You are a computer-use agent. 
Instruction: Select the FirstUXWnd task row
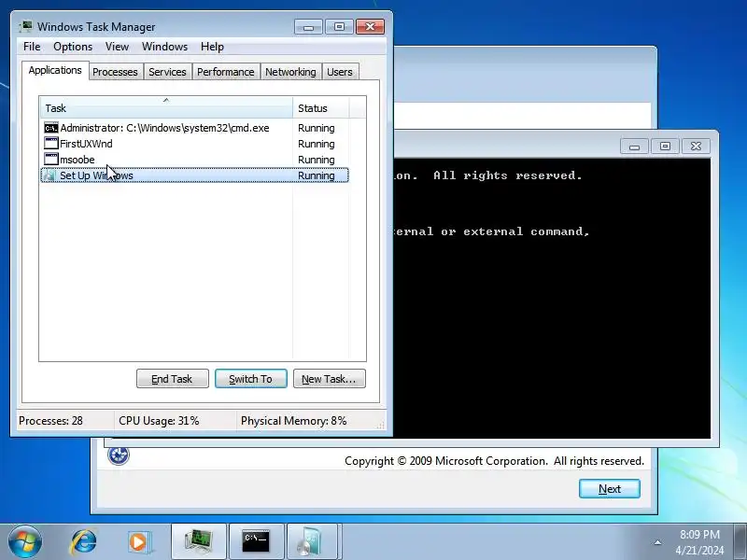[x=194, y=144]
